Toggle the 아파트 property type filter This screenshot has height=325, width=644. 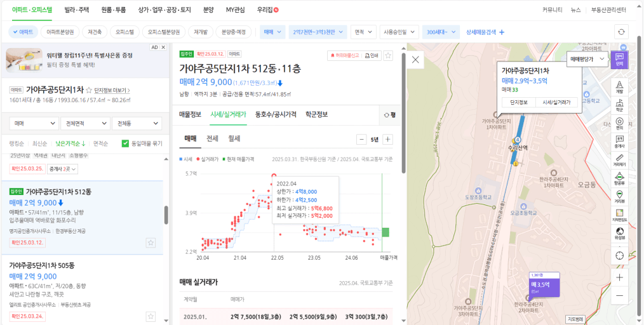[24, 32]
